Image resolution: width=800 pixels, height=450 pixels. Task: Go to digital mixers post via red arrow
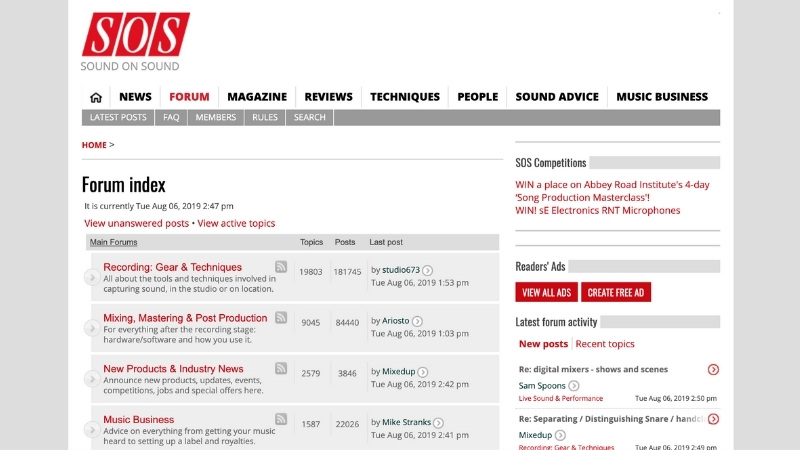point(713,369)
